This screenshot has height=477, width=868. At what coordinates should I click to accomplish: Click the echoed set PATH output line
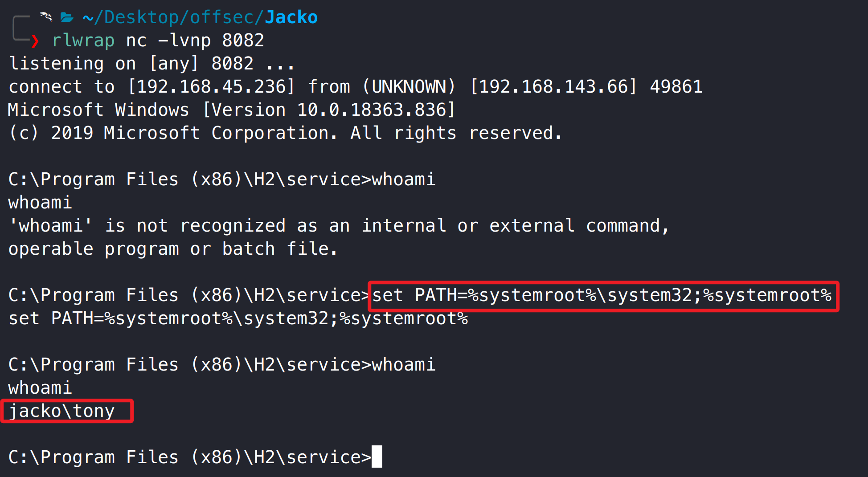(238, 318)
